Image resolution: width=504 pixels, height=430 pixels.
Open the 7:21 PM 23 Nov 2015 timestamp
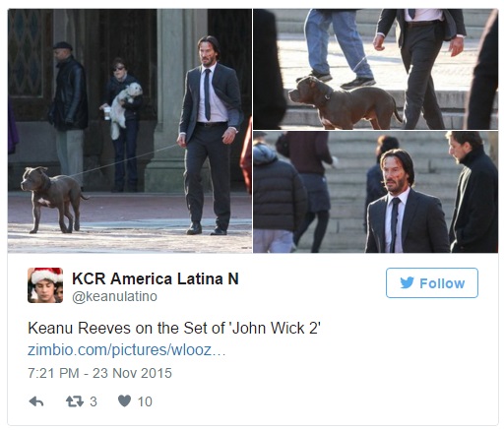(99, 373)
